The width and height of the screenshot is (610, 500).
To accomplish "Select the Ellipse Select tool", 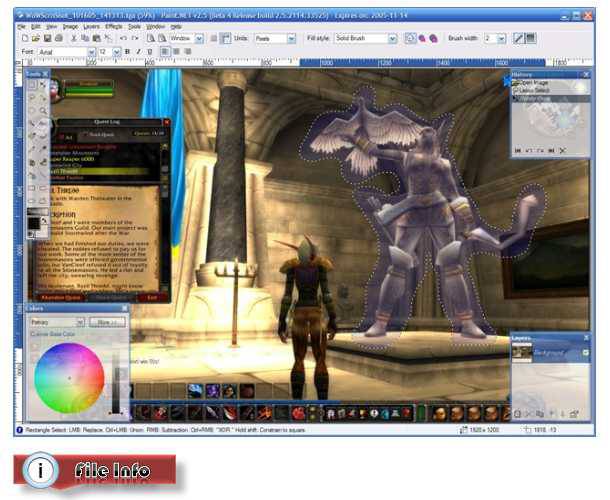I will coord(33,111).
